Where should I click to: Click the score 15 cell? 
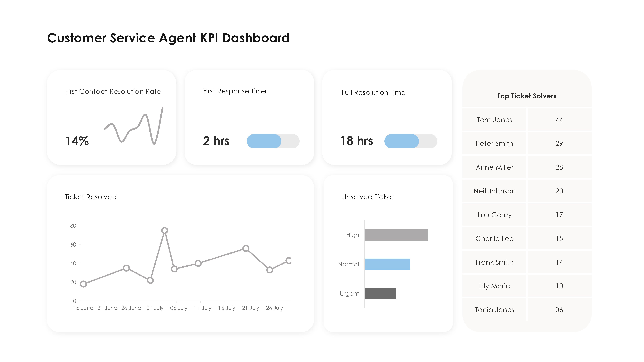pyautogui.click(x=559, y=238)
